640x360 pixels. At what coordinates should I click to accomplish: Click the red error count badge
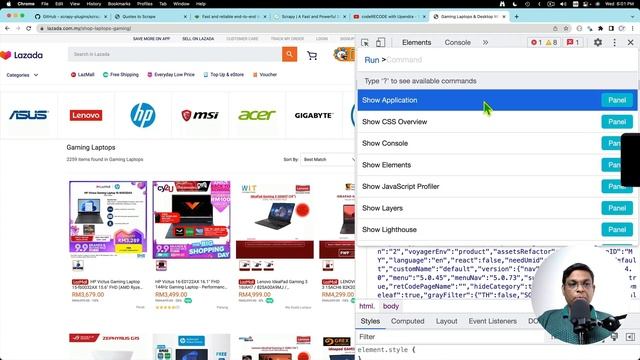536,42
